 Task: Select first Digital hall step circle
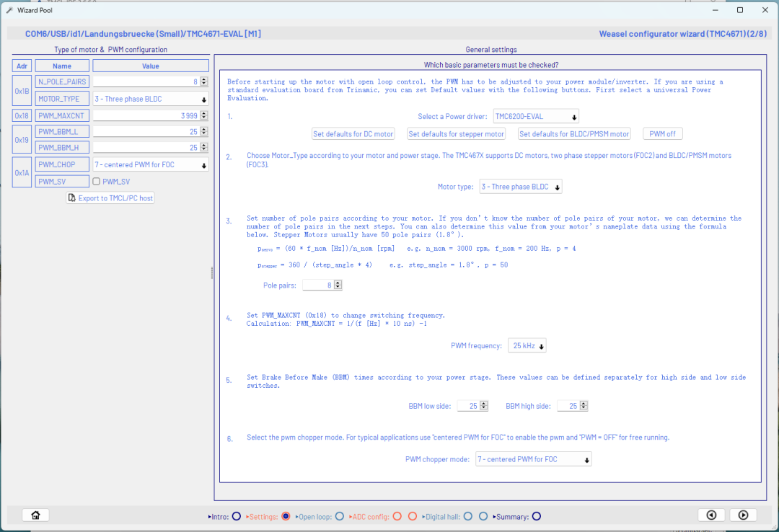[x=468, y=517]
